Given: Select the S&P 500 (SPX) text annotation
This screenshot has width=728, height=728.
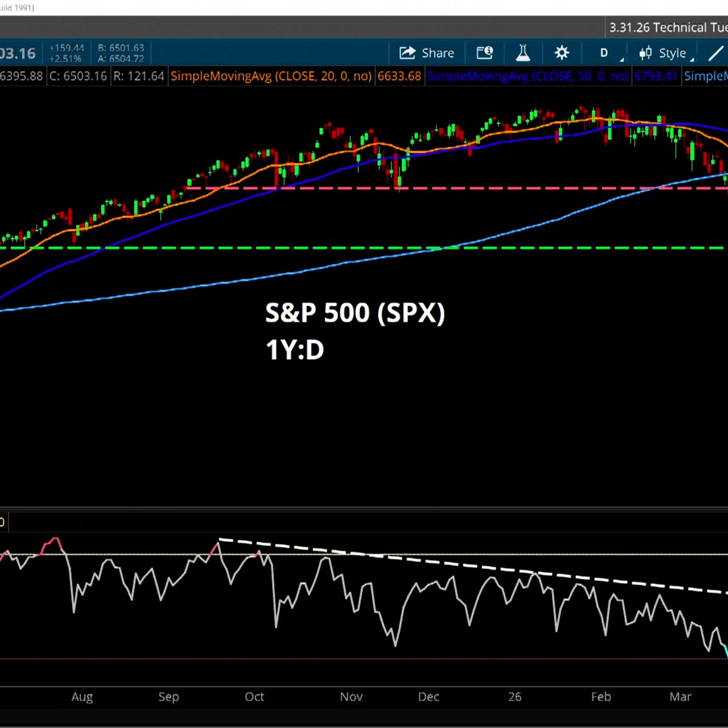Looking at the screenshot, I should click(x=355, y=313).
